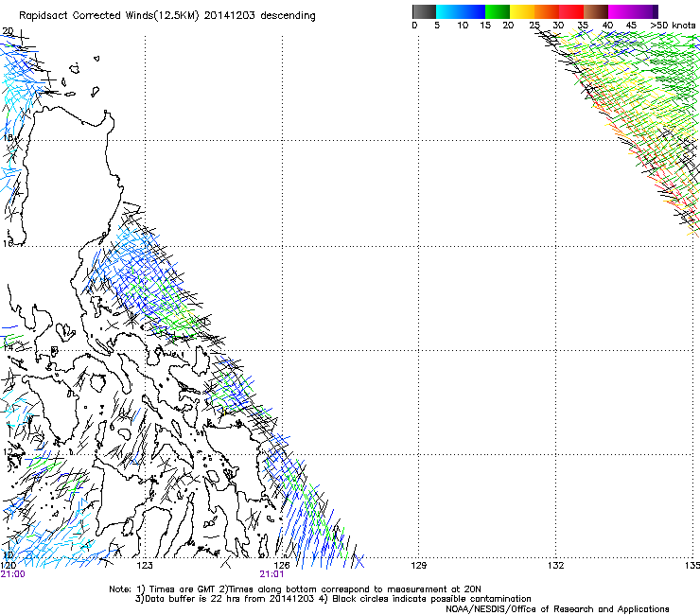Select the cyan 5-10 knots legend color
Viewport: 700px width, 615px height.
448,11
